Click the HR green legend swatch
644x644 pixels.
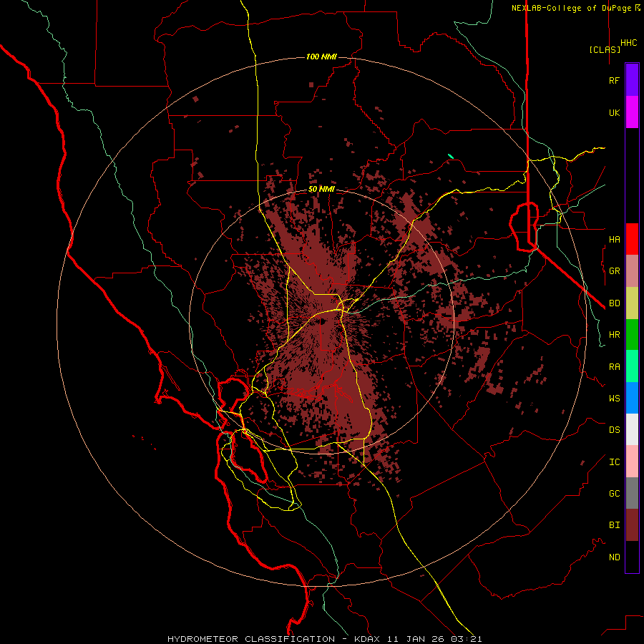[632, 335]
